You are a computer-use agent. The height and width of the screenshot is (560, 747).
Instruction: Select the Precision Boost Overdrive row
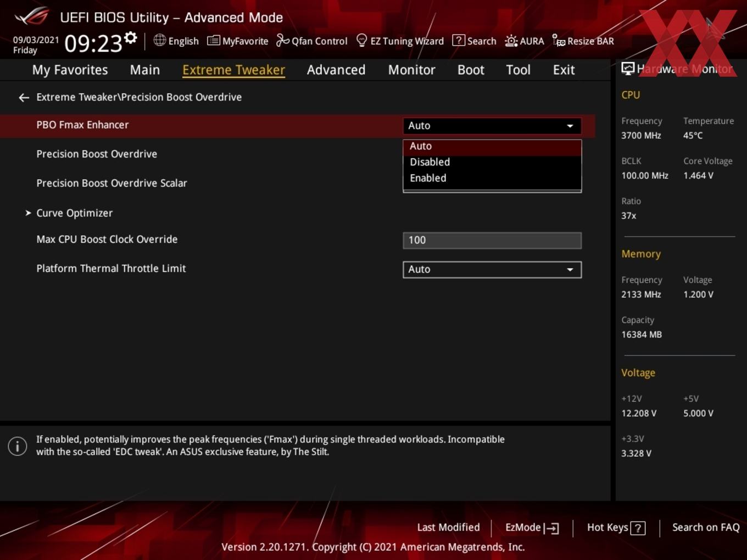97,154
